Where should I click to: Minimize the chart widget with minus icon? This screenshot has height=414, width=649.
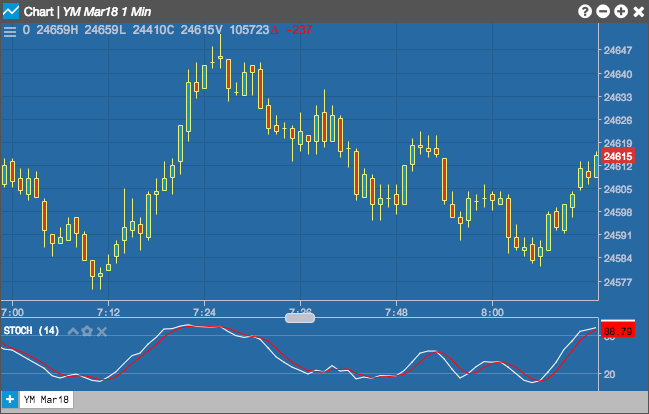(603, 11)
